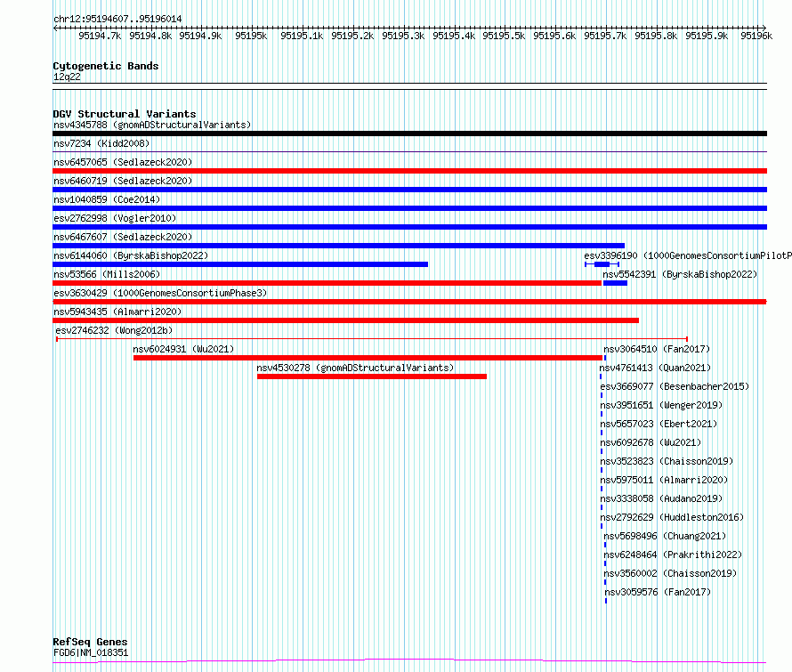Click nsv3064510 (Fan2017) label
The height and width of the screenshot is (672, 792).
point(657,349)
